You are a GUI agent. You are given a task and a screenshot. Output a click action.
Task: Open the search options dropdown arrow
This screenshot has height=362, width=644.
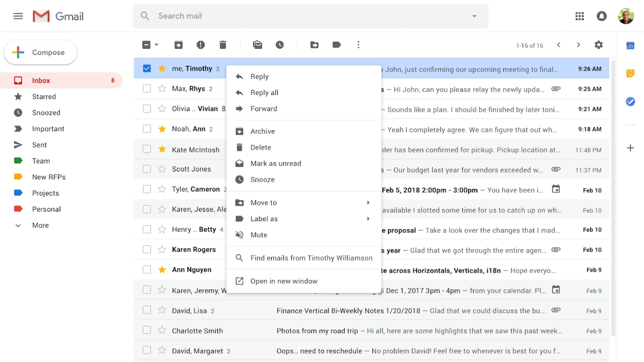point(474,16)
